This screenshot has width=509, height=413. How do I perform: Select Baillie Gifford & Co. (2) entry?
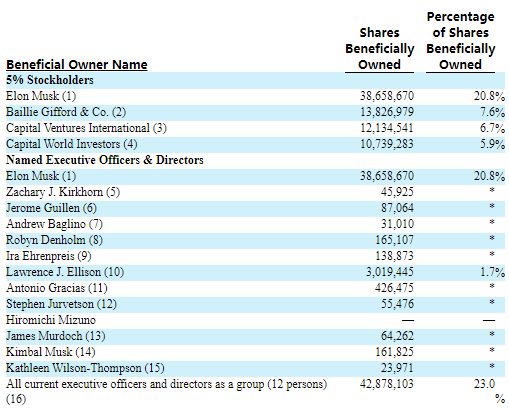click(66, 112)
